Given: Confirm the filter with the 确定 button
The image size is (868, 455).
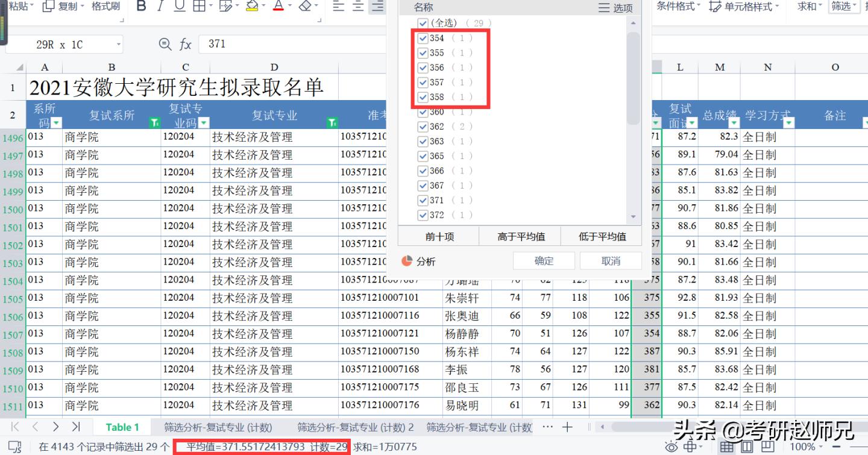Looking at the screenshot, I should (543, 260).
